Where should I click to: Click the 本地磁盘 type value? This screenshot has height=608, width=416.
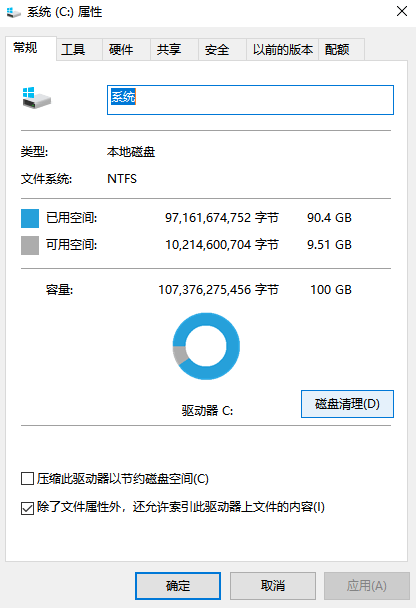(131, 152)
